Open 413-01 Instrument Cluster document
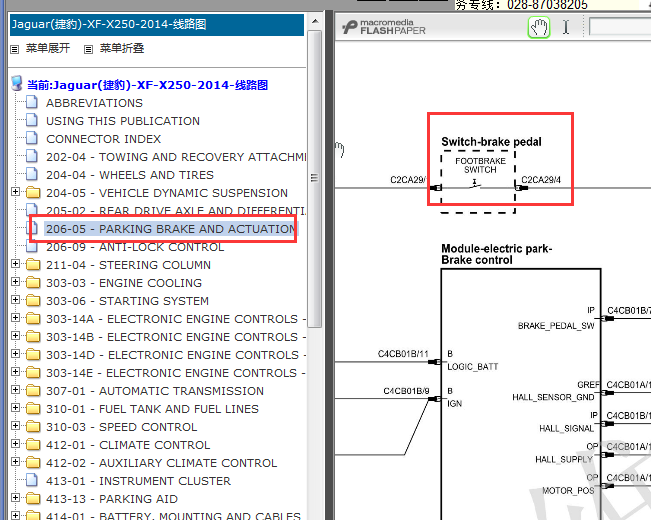 138,481
